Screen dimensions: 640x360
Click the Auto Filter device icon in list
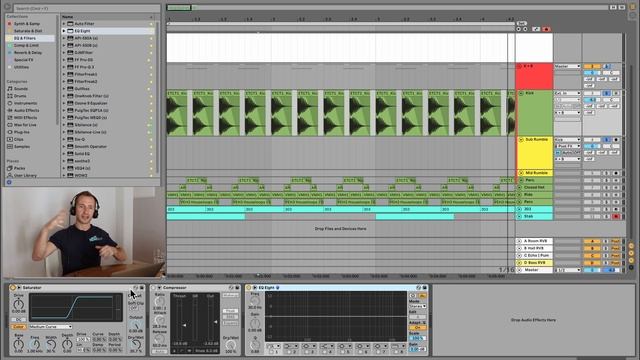70,24
